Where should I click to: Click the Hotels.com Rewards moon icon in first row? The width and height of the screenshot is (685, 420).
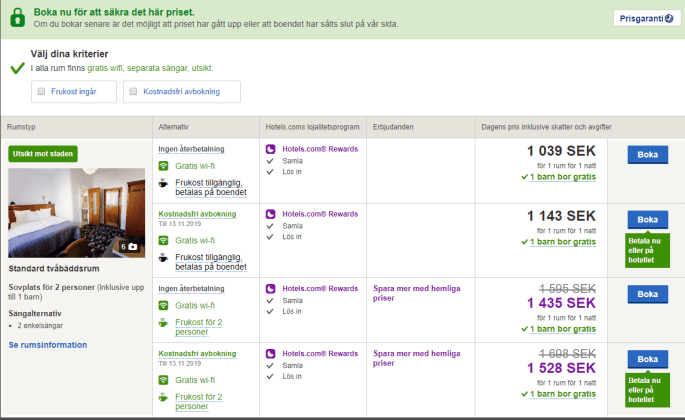(x=270, y=149)
